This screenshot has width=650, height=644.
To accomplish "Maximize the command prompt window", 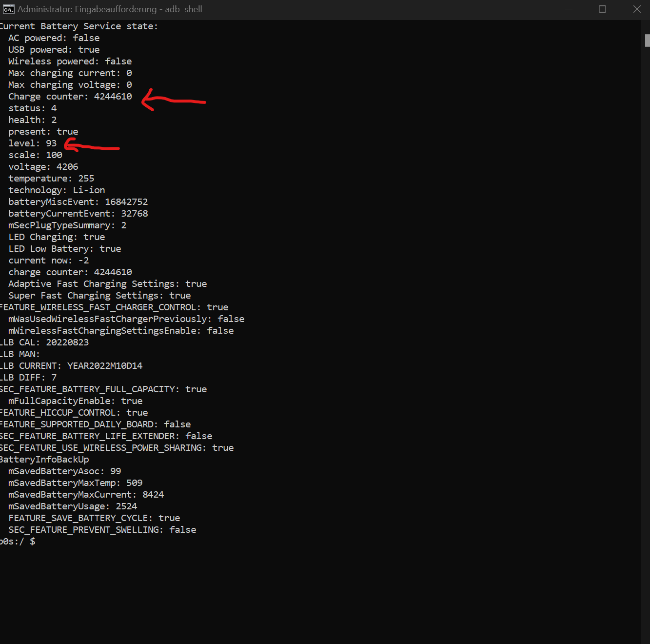I will [x=602, y=9].
